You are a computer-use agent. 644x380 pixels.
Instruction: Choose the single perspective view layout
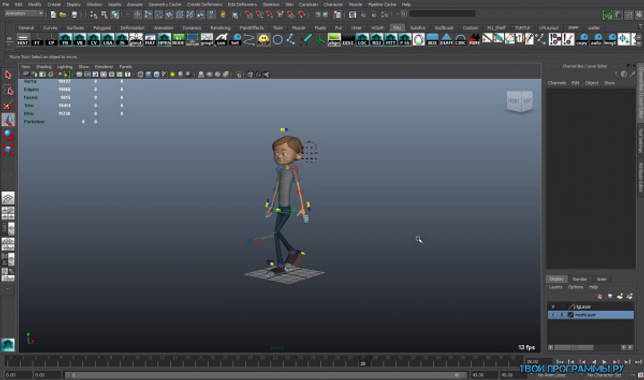tap(8, 198)
